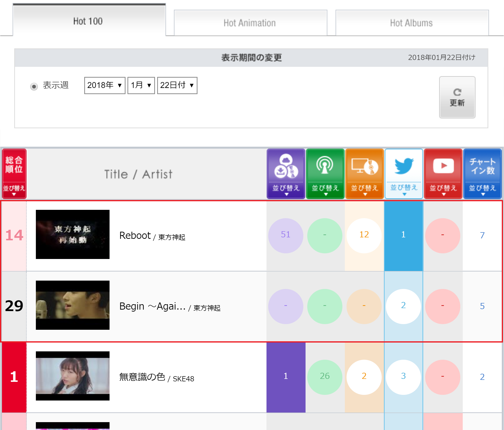Switch to Hot Animation tab
The width and height of the screenshot is (504, 430).
[250, 23]
